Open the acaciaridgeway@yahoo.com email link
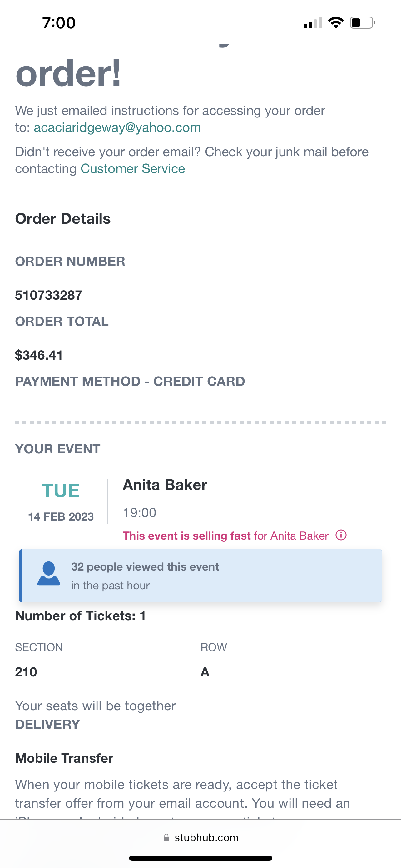Screen dimensions: 401x868 (x=117, y=128)
